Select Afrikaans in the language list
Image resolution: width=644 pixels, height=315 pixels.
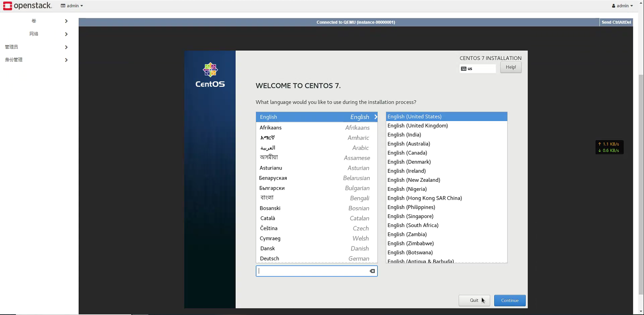point(317,128)
